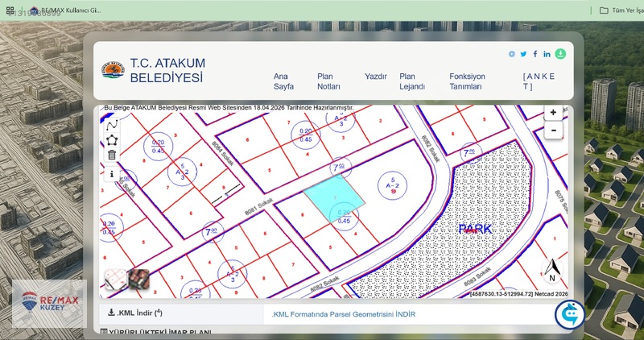Viewport: 644px width, 340px height.
Task: Click Yazdır in the navigation
Action: tap(375, 77)
